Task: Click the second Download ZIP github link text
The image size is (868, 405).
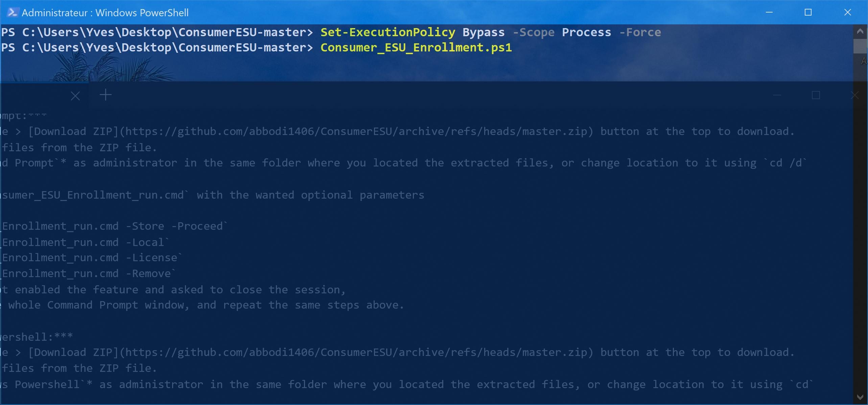Action: click(311, 353)
